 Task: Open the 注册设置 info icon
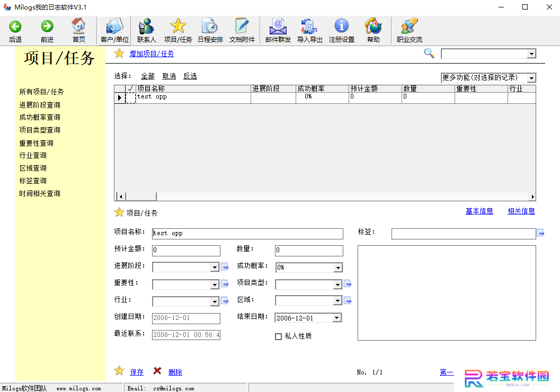tap(341, 26)
